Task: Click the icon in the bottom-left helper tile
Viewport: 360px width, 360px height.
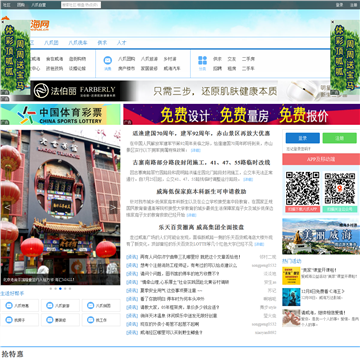Action: (x=9, y=320)
